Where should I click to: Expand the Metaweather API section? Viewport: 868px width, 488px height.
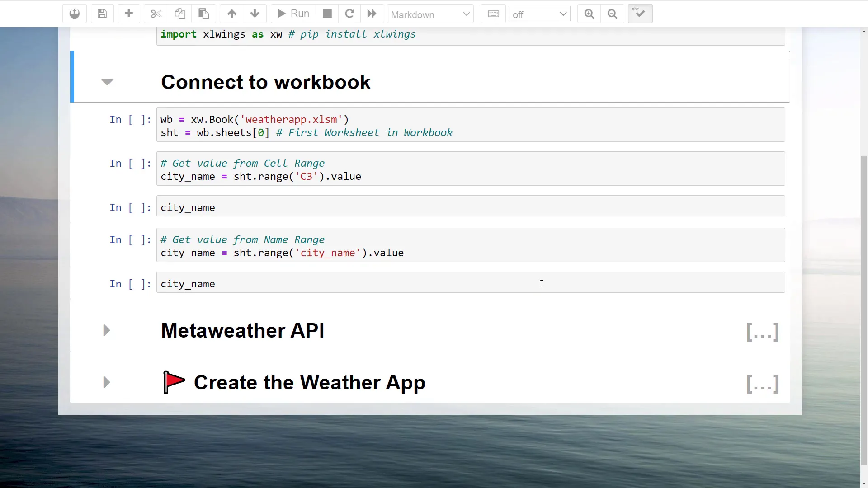tap(106, 330)
